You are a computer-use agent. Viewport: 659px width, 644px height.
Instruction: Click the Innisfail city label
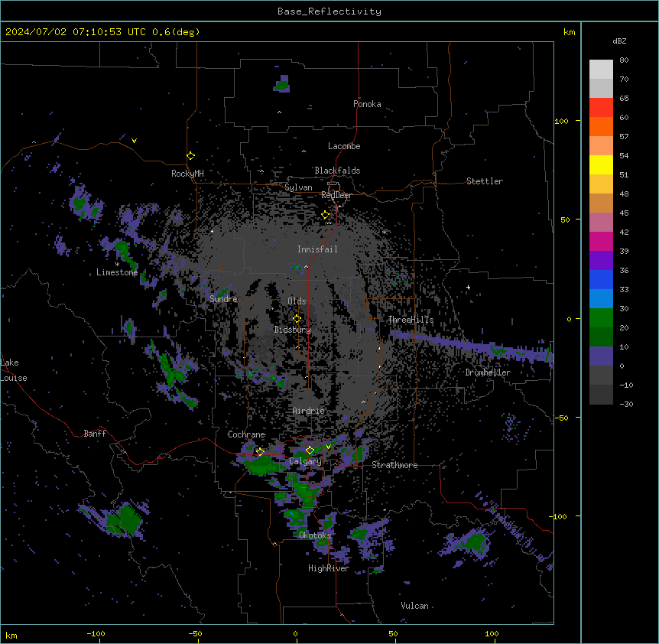point(317,249)
